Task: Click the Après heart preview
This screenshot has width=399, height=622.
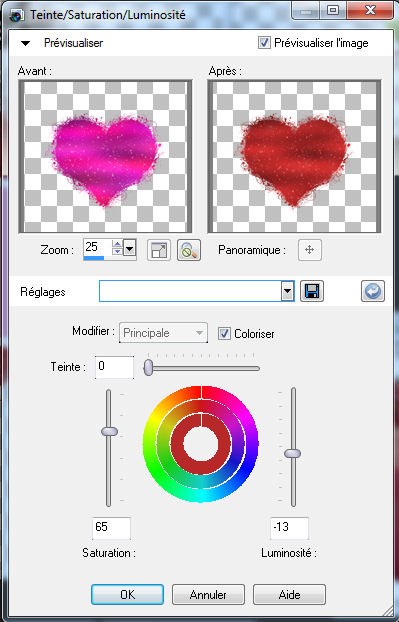Action: 294,156
